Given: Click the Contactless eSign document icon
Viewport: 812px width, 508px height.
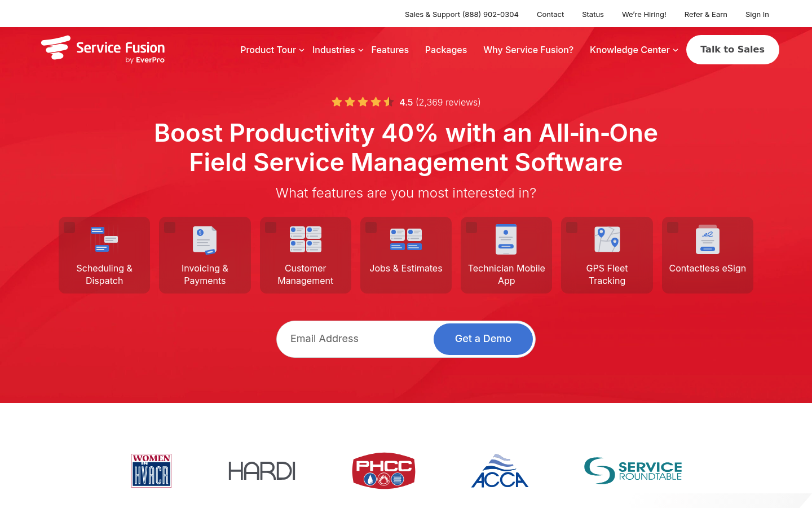Looking at the screenshot, I should [707, 239].
